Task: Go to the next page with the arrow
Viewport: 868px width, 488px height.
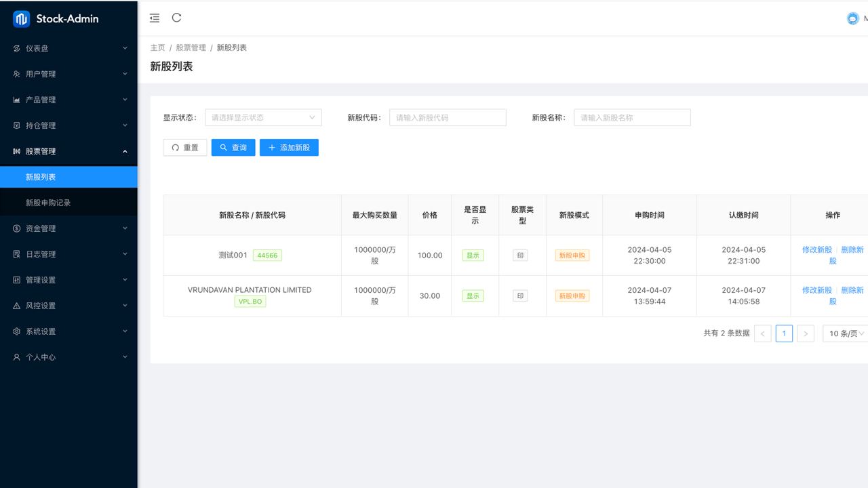Action: [x=805, y=333]
